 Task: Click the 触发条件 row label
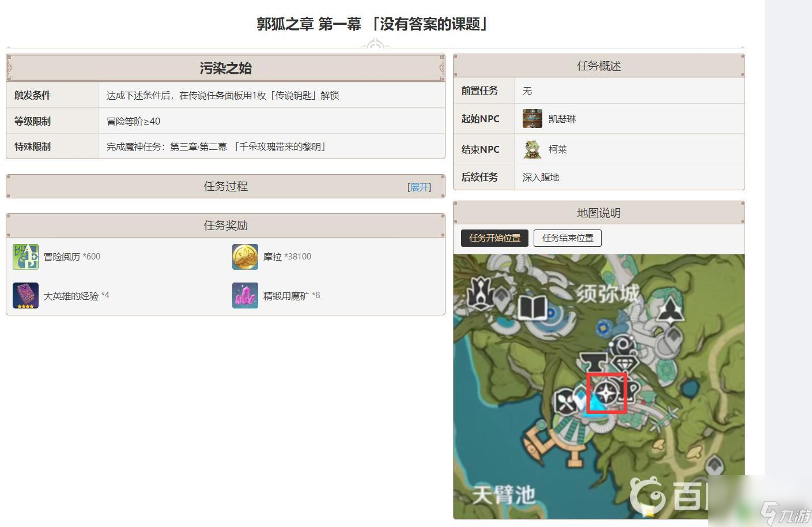pos(32,96)
